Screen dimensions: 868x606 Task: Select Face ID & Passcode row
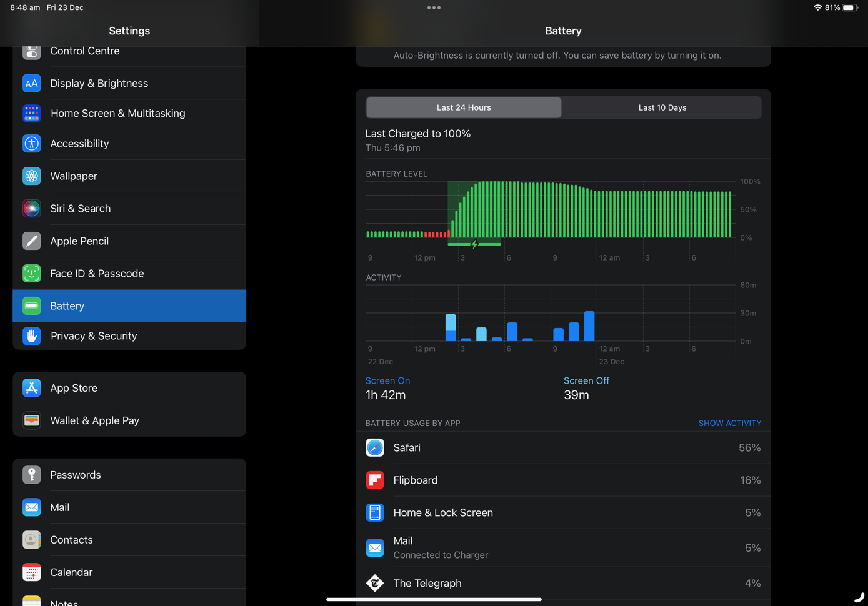tap(129, 274)
